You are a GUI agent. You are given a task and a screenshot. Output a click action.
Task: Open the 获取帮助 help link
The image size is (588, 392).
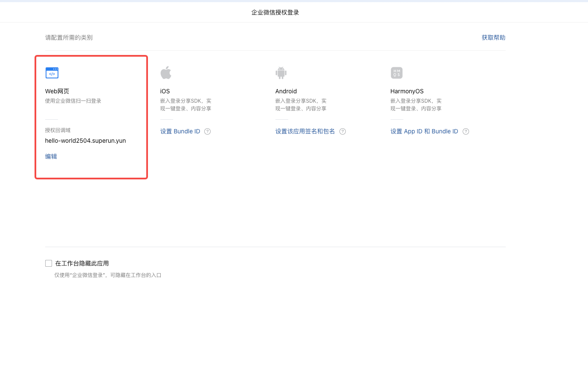tap(493, 37)
